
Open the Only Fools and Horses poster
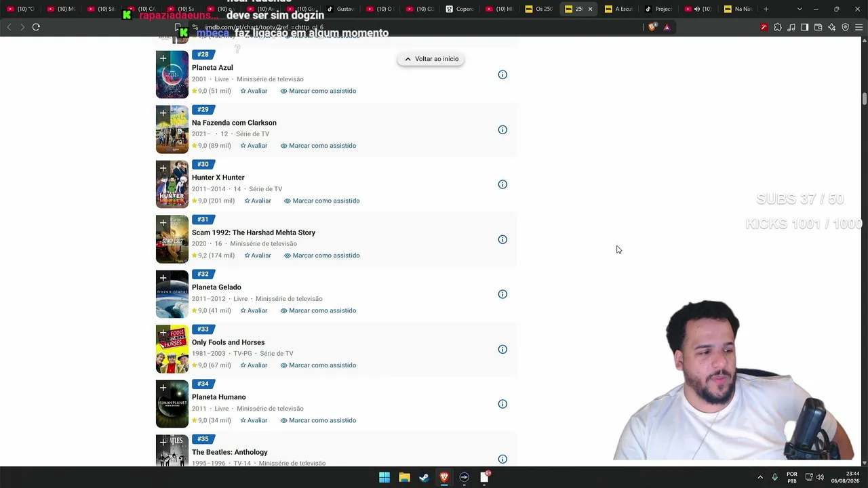[x=172, y=350]
